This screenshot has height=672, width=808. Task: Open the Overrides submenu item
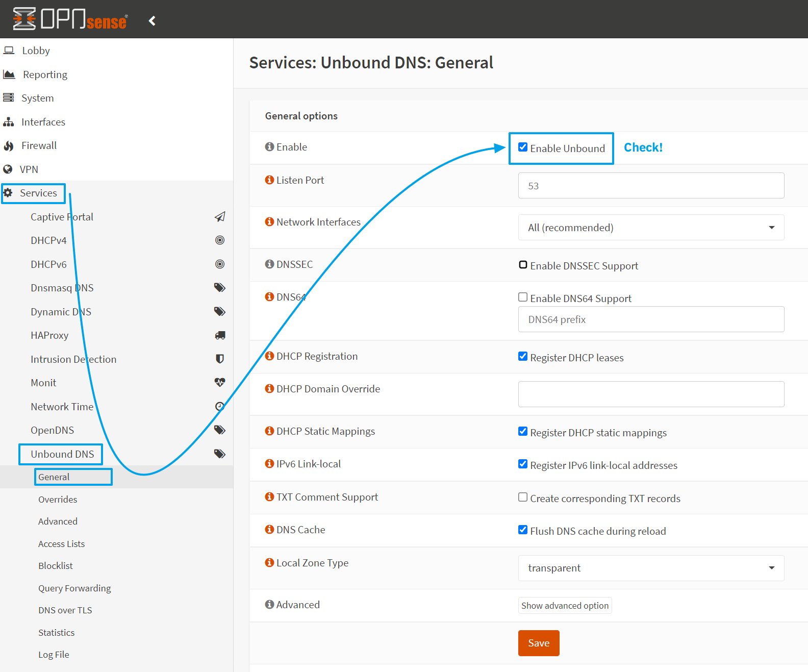(58, 500)
